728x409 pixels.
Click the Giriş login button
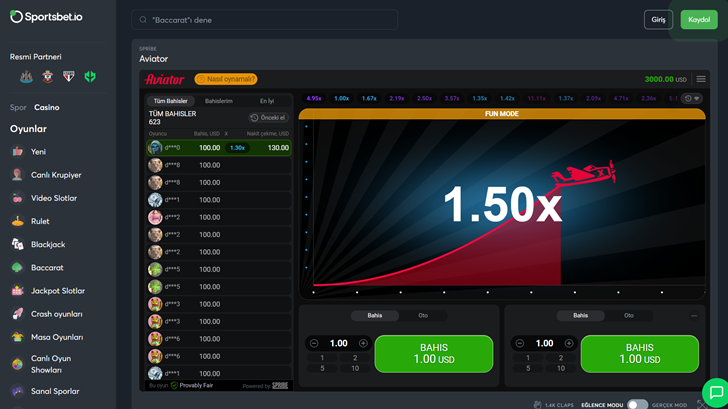pos(658,19)
